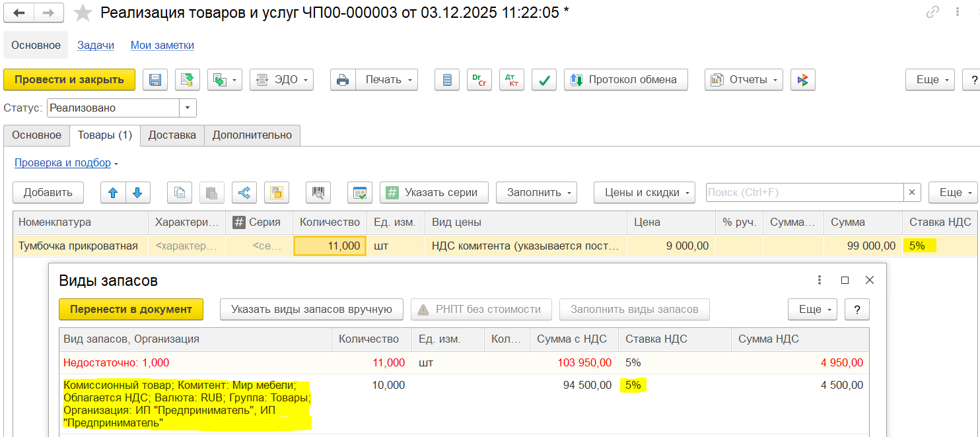Click the Провести и закрыть button
The height and width of the screenshot is (437, 980).
(x=69, y=80)
